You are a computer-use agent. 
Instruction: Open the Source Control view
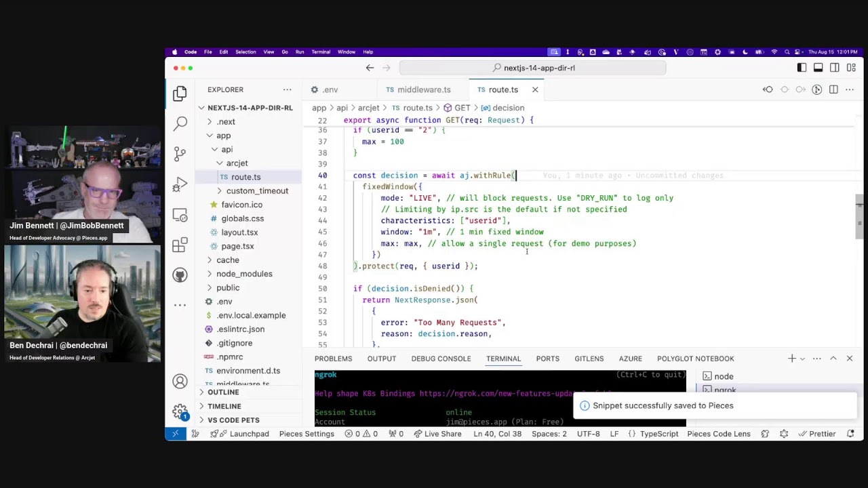(x=180, y=154)
